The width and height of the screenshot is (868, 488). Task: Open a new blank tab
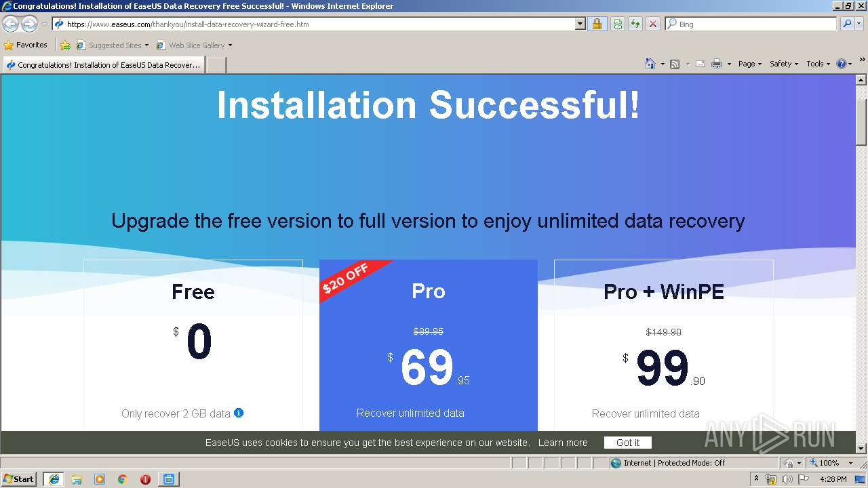[x=216, y=65]
